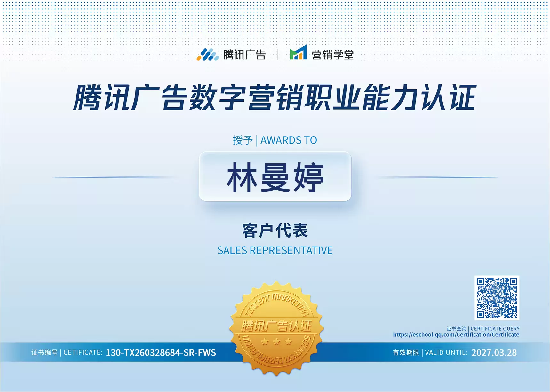Image resolution: width=550 pixels, height=392 pixels.
Task: Click the 证书编号 | CETIFICATE label
Action: pos(67,352)
